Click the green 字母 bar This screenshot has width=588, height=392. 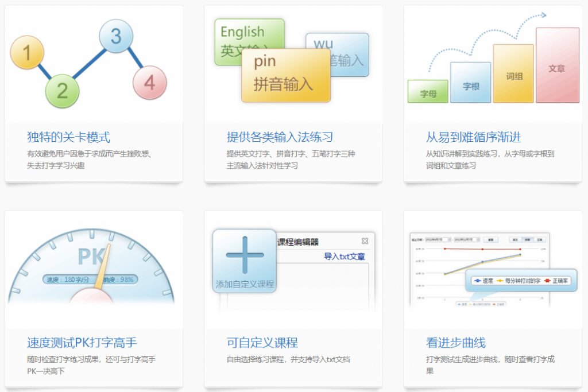[428, 92]
